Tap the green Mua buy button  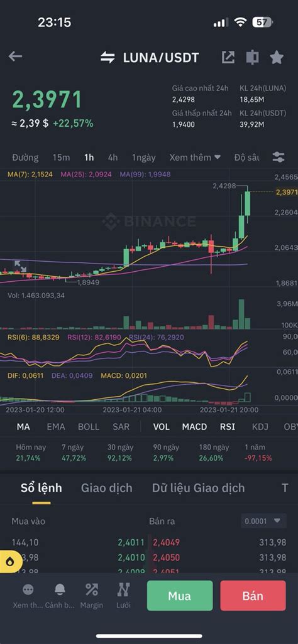pos(180,596)
